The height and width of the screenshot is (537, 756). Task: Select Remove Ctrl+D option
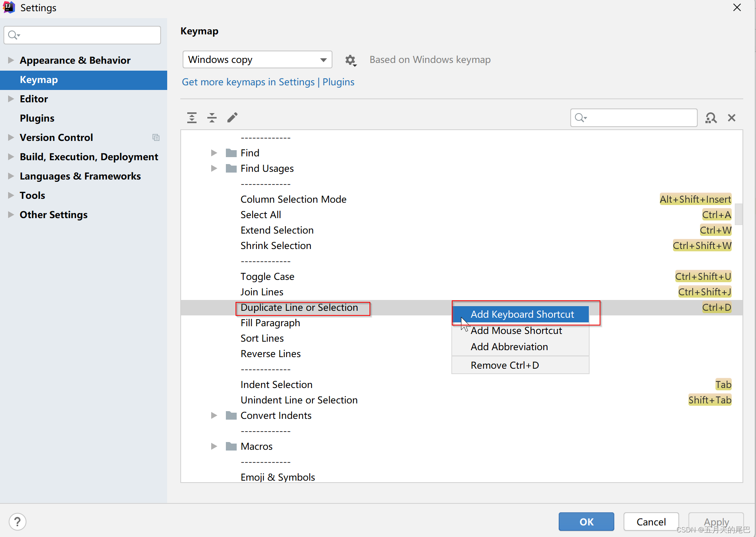coord(504,365)
